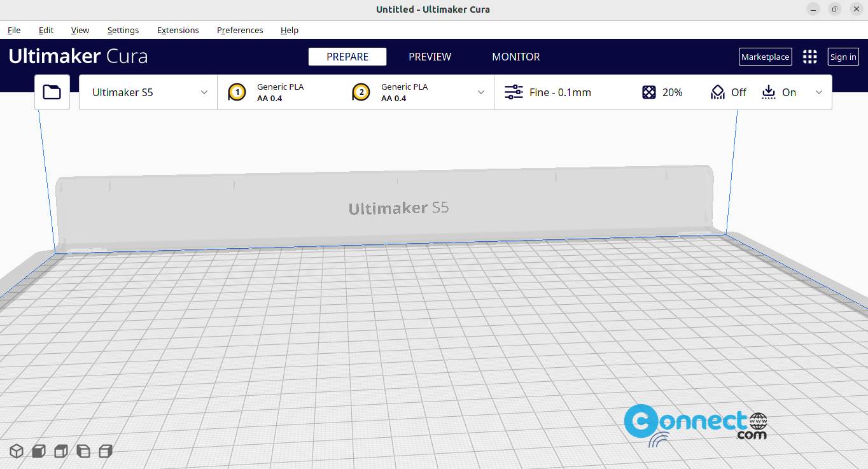Open file using the folder icon
Viewport: 868px width, 469px height.
[52, 92]
